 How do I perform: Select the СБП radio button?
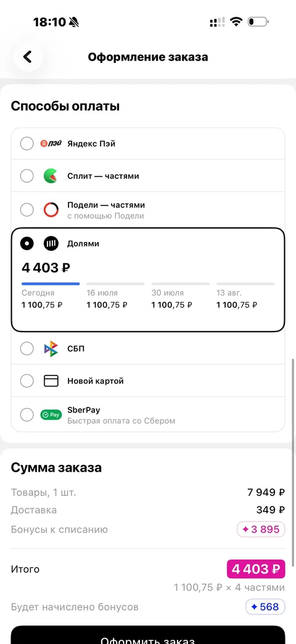point(27,349)
